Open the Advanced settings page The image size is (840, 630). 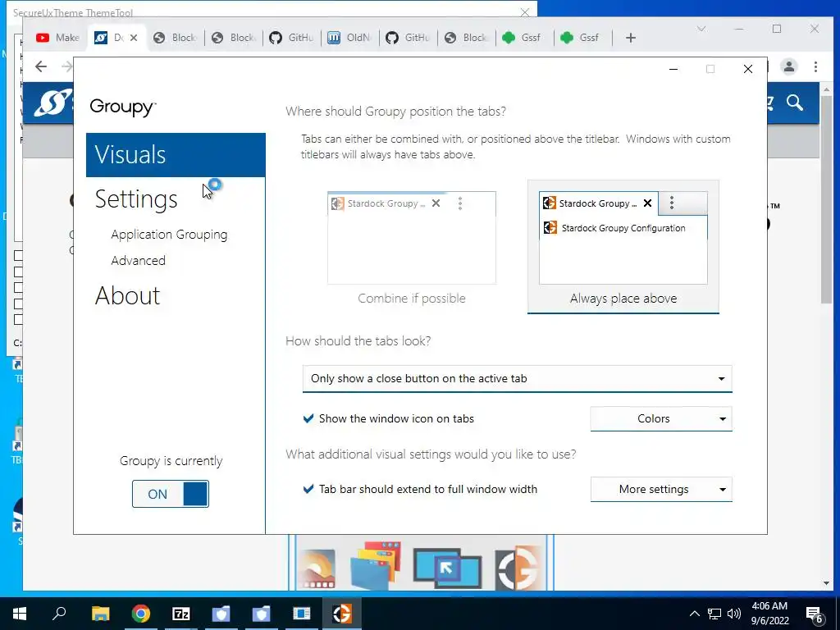pyautogui.click(x=138, y=260)
